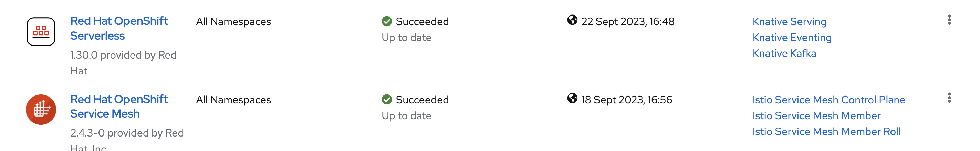Click the globe icon beside 22 Sept 2023
Image resolution: width=980 pixels, height=151 pixels.
coord(572,20)
